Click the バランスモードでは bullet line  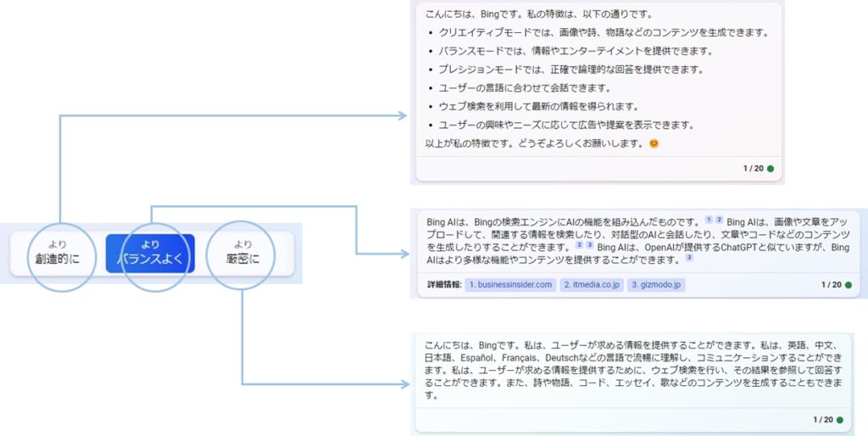[x=576, y=51]
